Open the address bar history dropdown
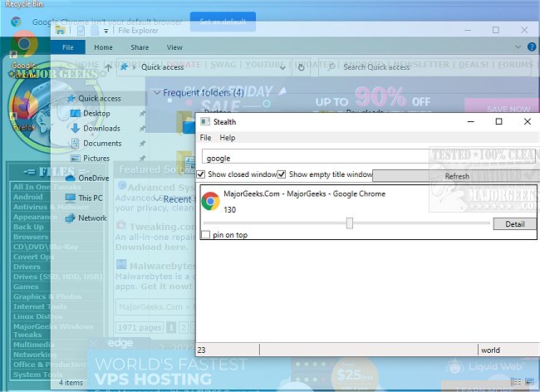 [282, 67]
